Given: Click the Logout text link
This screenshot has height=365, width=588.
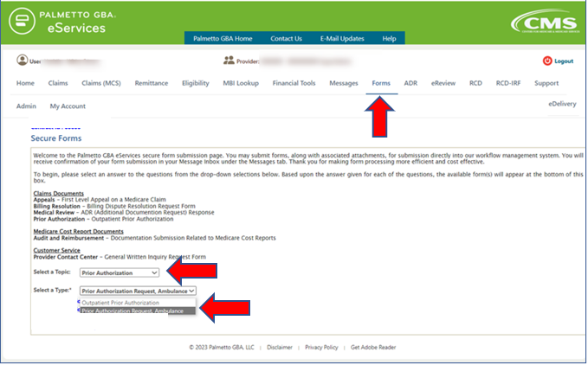Looking at the screenshot, I should click(564, 61).
